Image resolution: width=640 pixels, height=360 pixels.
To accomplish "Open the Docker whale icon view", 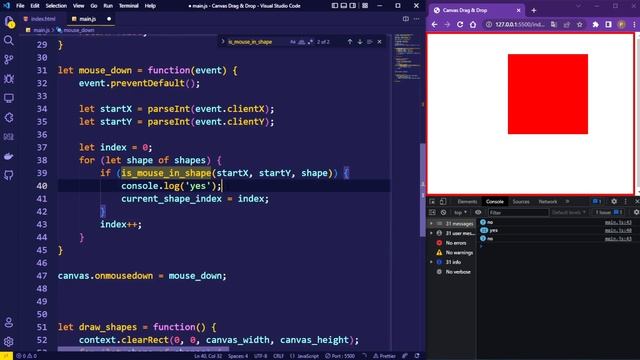I will 9,156.
